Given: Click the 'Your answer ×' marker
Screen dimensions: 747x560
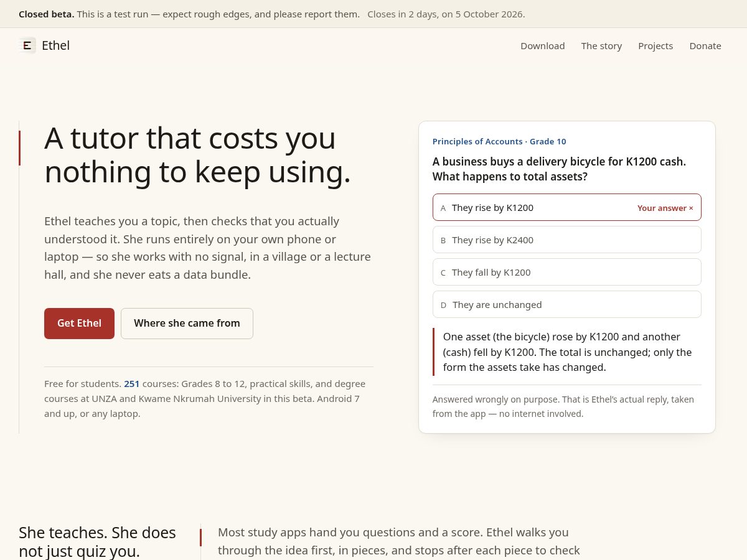Looking at the screenshot, I should (x=665, y=208).
